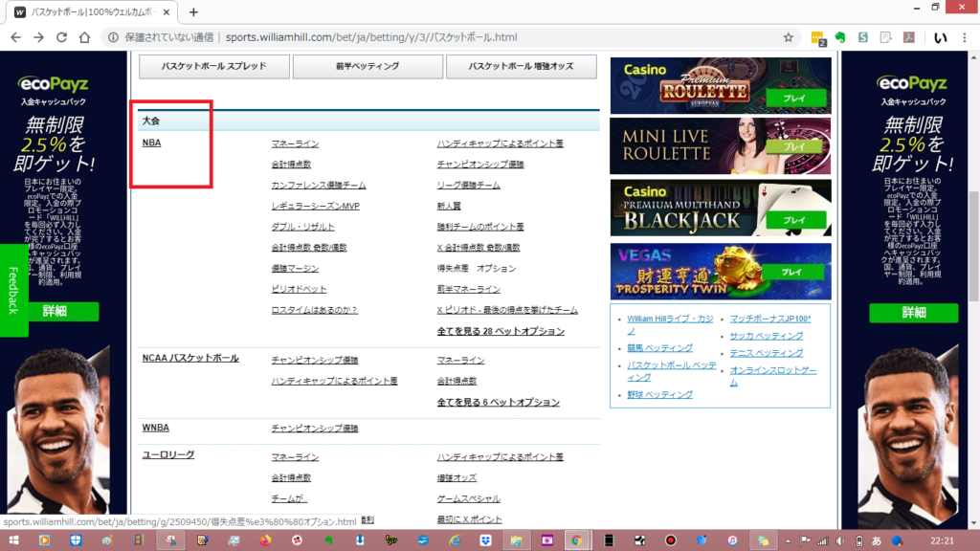Open the WNBA competition link
This screenshot has height=551, width=980.
(156, 428)
